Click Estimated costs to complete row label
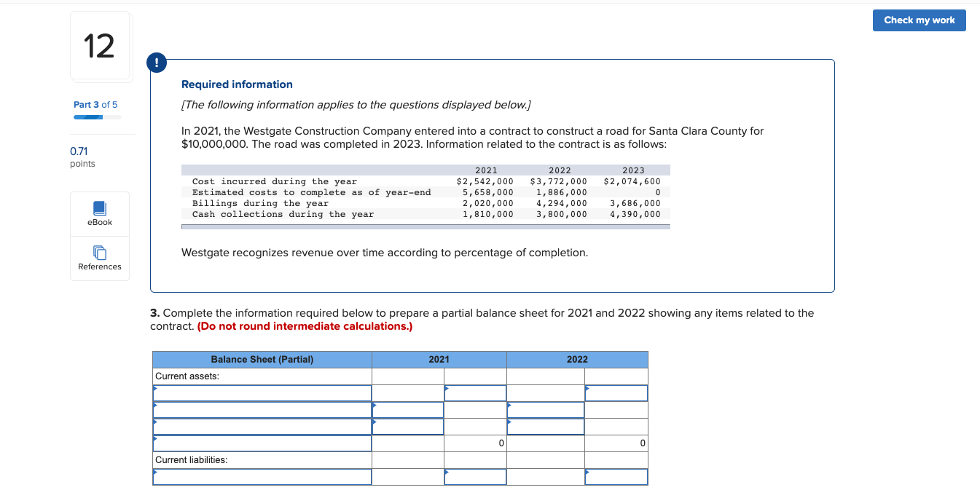Screen dimensions: 980x490 pyautogui.click(x=312, y=192)
